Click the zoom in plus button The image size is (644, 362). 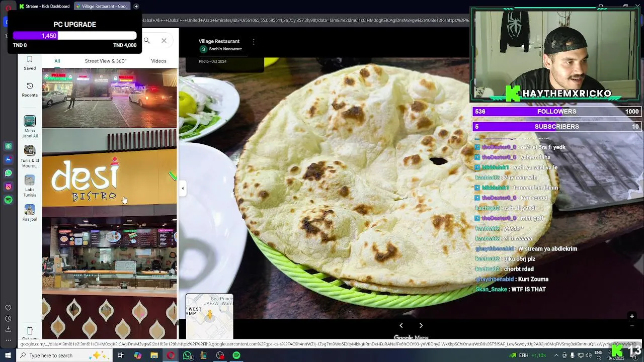click(632, 316)
